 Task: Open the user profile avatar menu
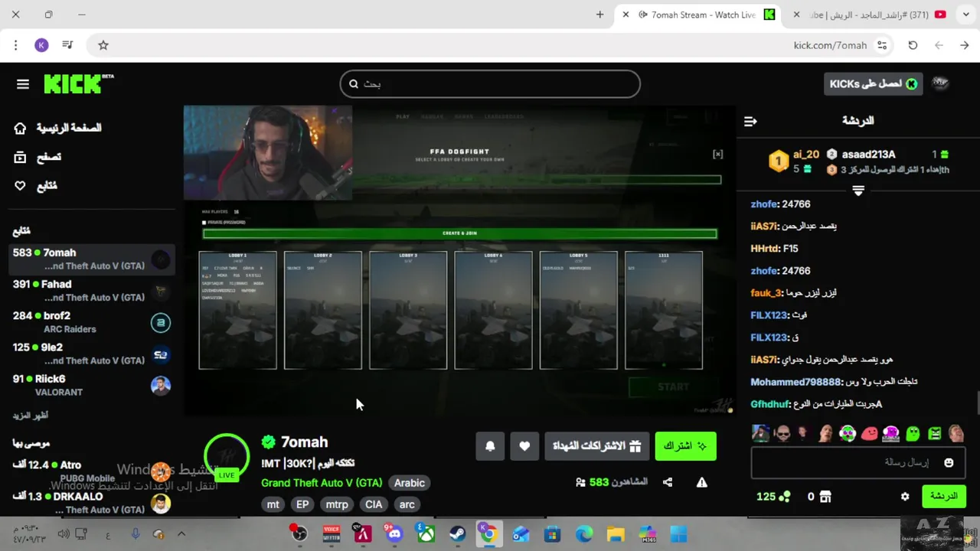coord(941,84)
